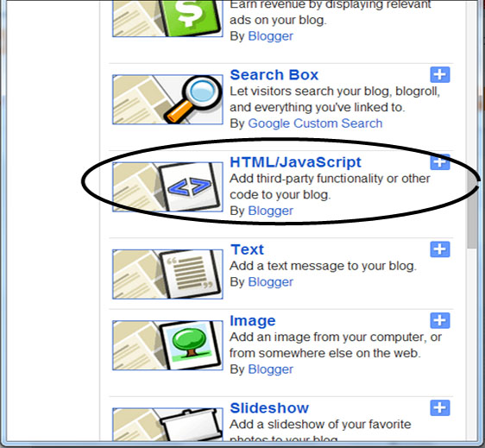Select the AdSense dollar sign thumbnail

[167, 18]
